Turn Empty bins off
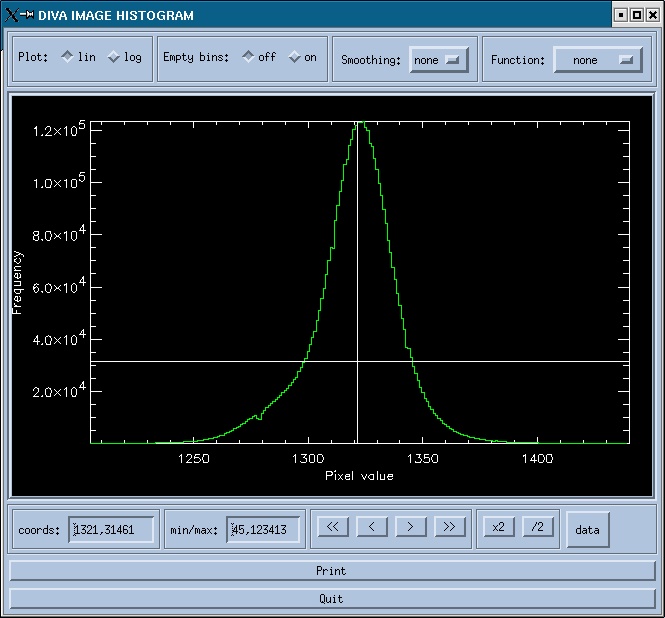 coord(248,57)
